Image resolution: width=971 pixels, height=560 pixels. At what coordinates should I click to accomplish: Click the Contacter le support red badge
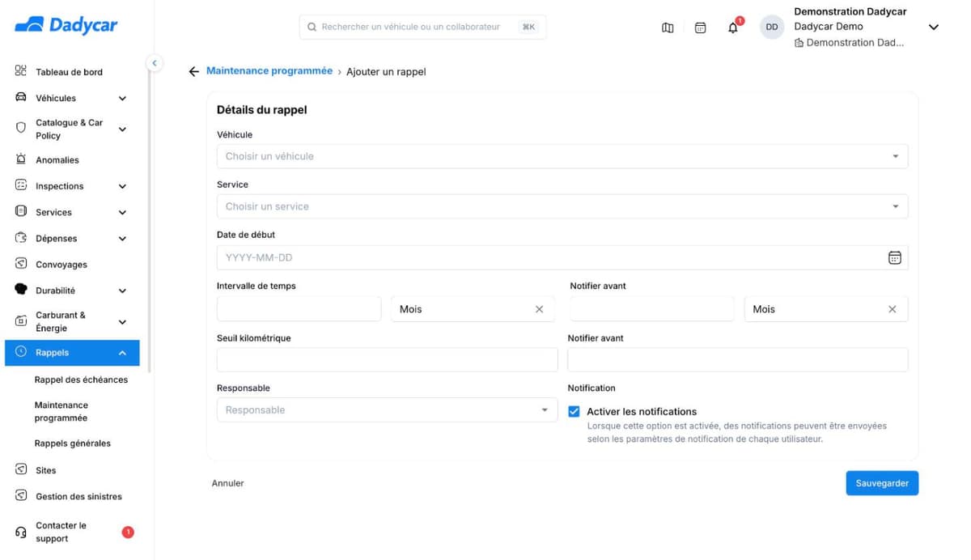pyautogui.click(x=128, y=532)
